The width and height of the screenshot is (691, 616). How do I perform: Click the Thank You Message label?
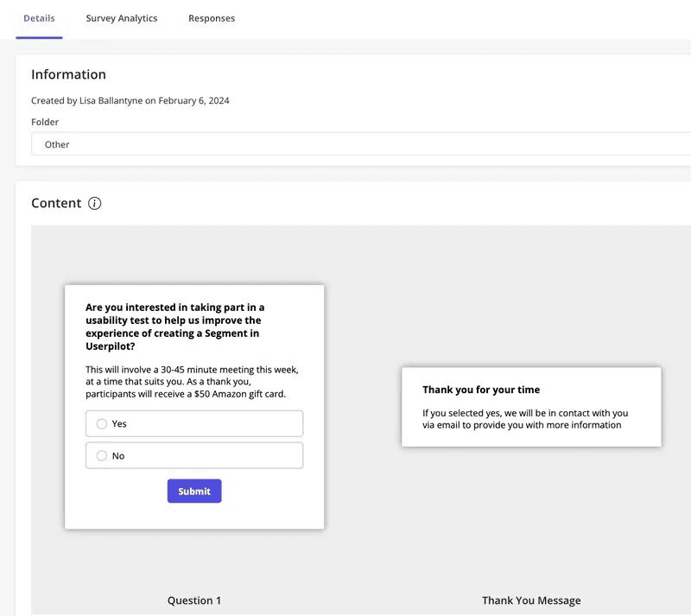(x=532, y=600)
